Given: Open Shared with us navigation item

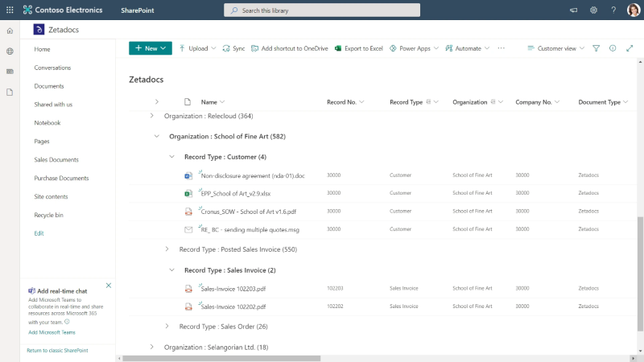Looking at the screenshot, I should (x=53, y=105).
